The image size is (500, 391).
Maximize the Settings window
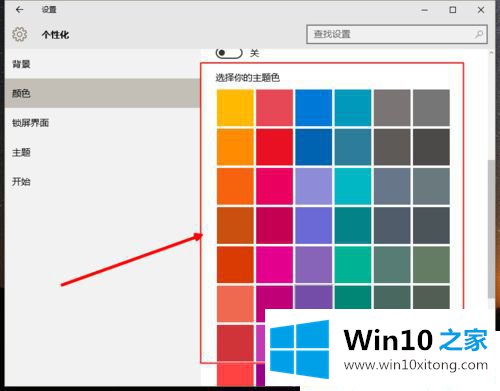coord(453,10)
